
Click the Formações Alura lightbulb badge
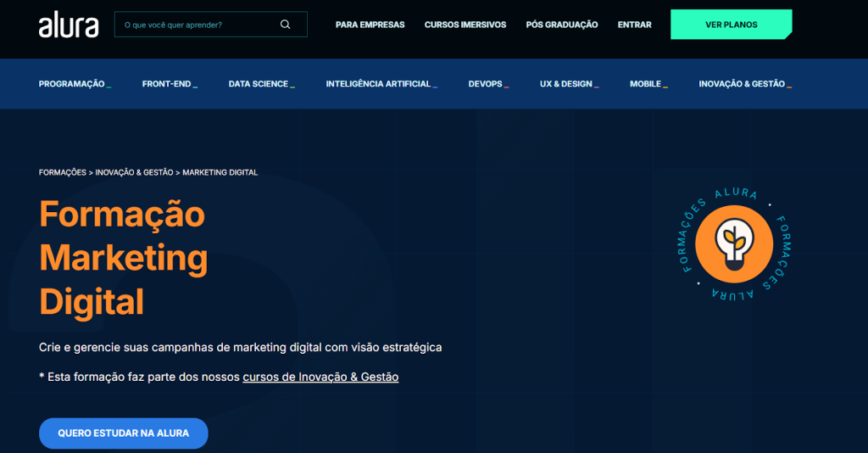734,243
